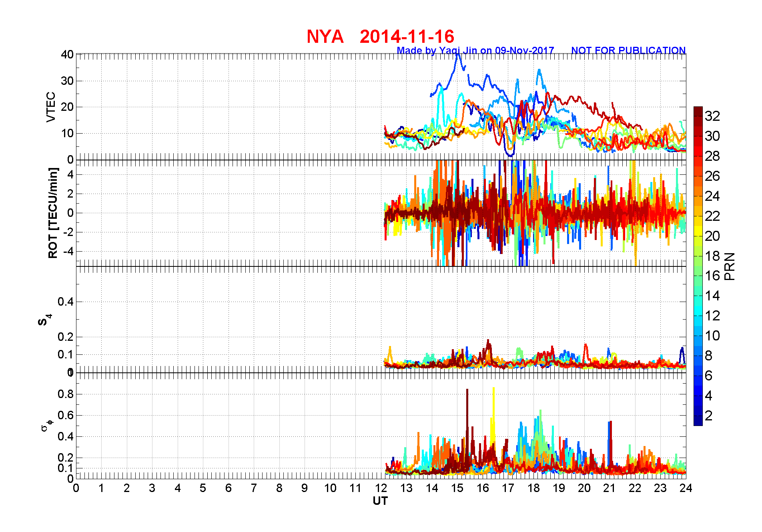The width and height of the screenshot is (762, 532).
Task: Click UT hour 18 on the x-axis
Action: coord(533,488)
